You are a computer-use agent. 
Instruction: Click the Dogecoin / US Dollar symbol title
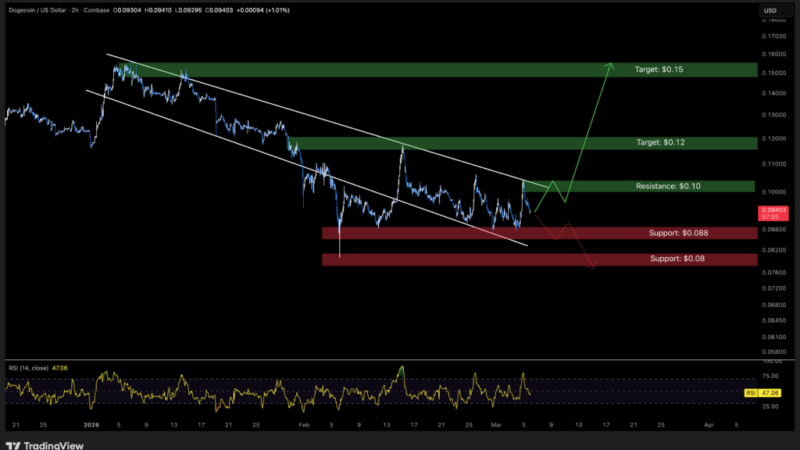pos(36,10)
